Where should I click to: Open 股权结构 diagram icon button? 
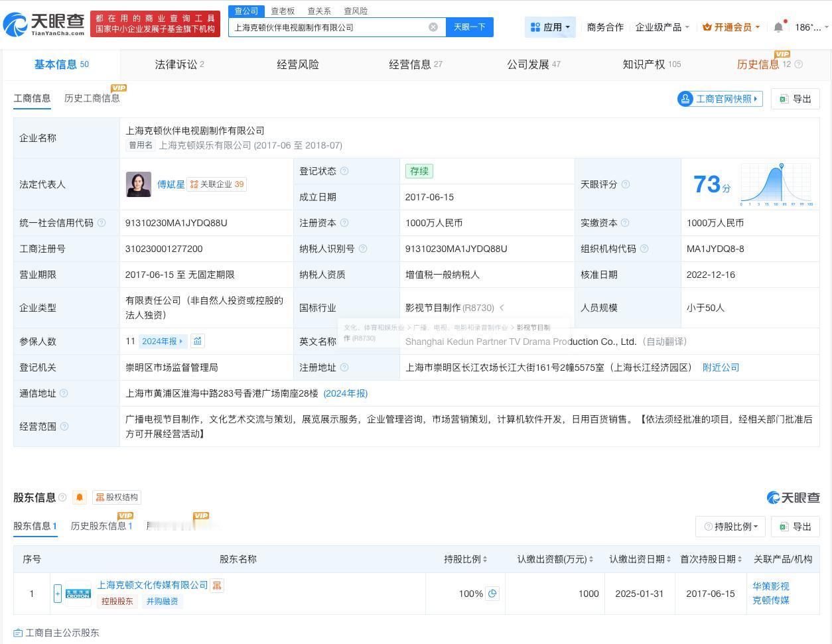tap(117, 497)
